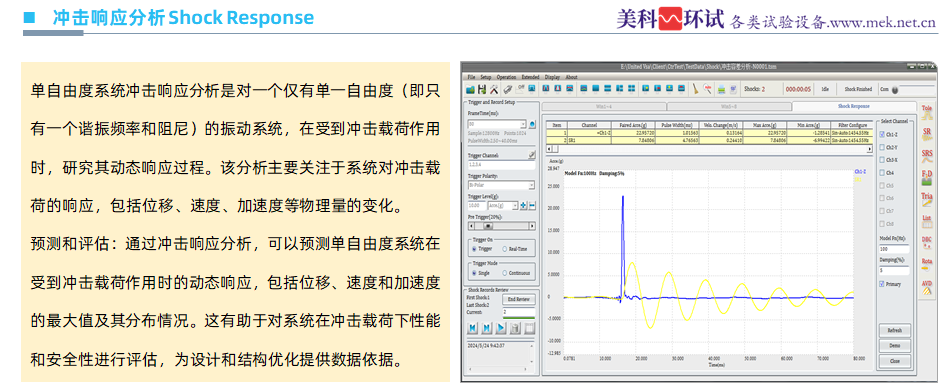Click the broom clear toolbar icon
939x383 pixels.
click(695, 89)
